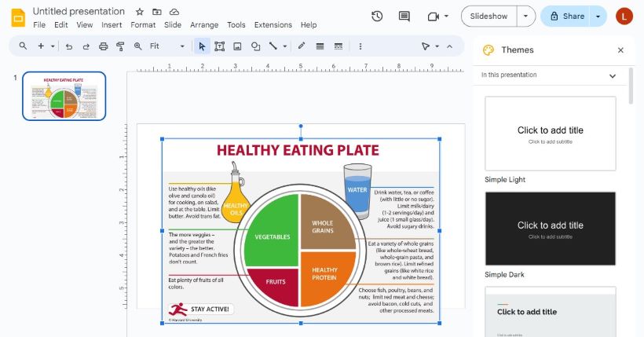Open the Format menu
This screenshot has width=644, height=337.
pyautogui.click(x=143, y=24)
